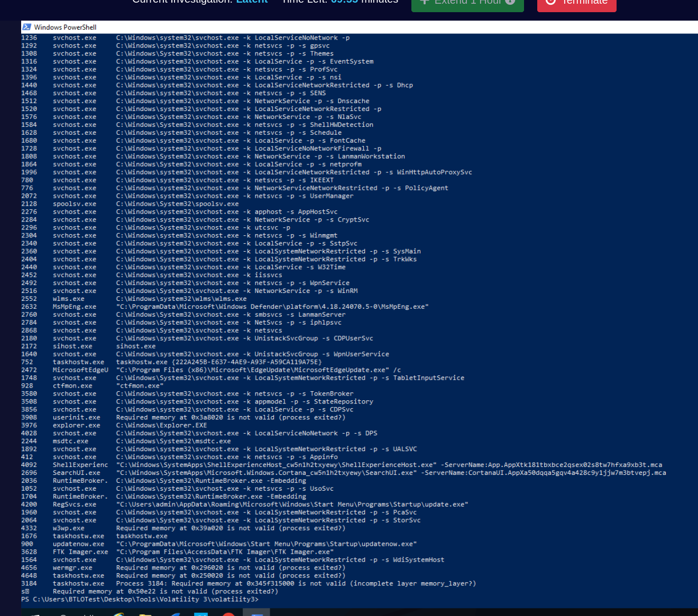Select the FTK Imager.exe process line
Viewport: 698px width, 616px height.
pyautogui.click(x=80, y=552)
